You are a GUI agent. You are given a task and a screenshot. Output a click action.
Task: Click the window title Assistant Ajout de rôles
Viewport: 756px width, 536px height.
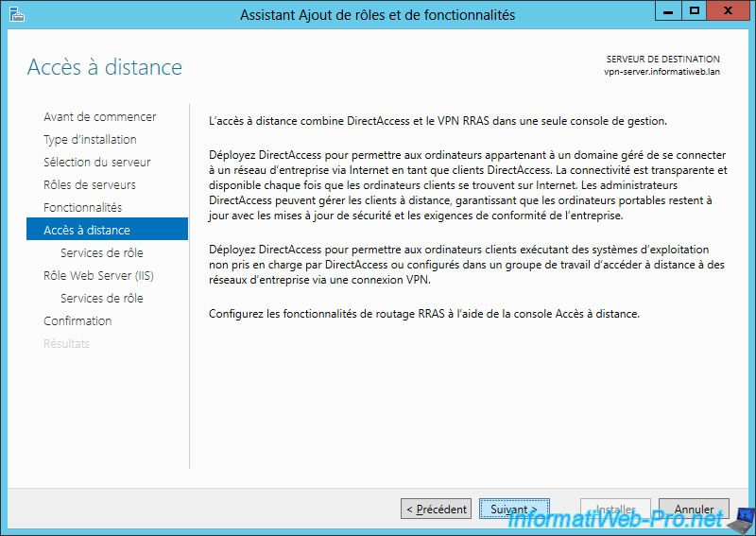[x=377, y=15]
